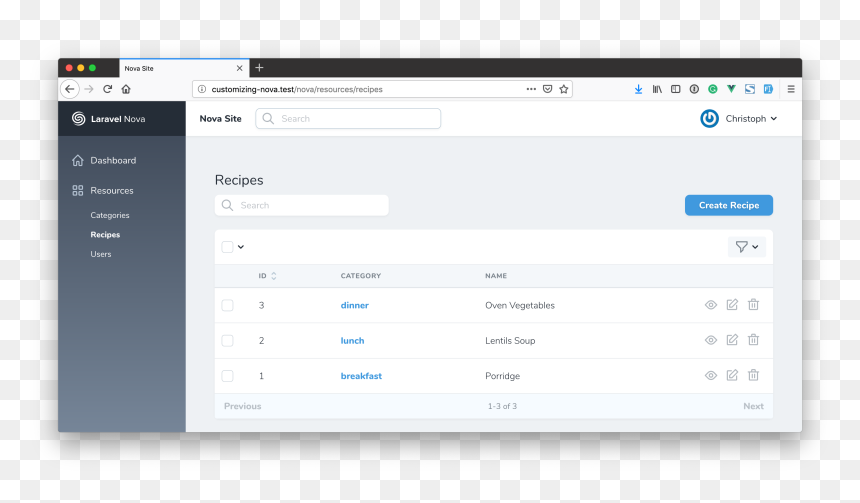Click the NAME column header
860x503 pixels.
[496, 276]
